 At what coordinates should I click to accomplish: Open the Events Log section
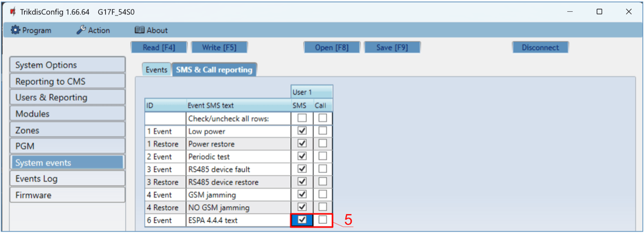(67, 179)
